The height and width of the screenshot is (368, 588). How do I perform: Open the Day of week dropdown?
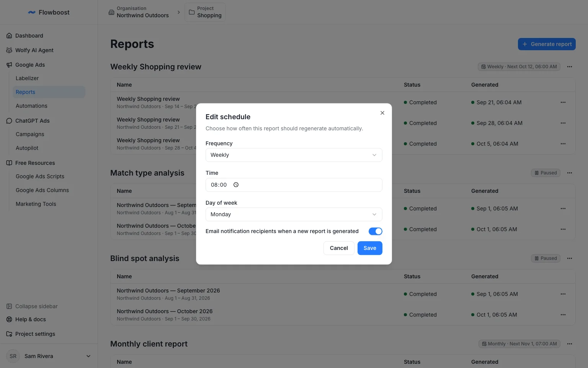click(294, 214)
